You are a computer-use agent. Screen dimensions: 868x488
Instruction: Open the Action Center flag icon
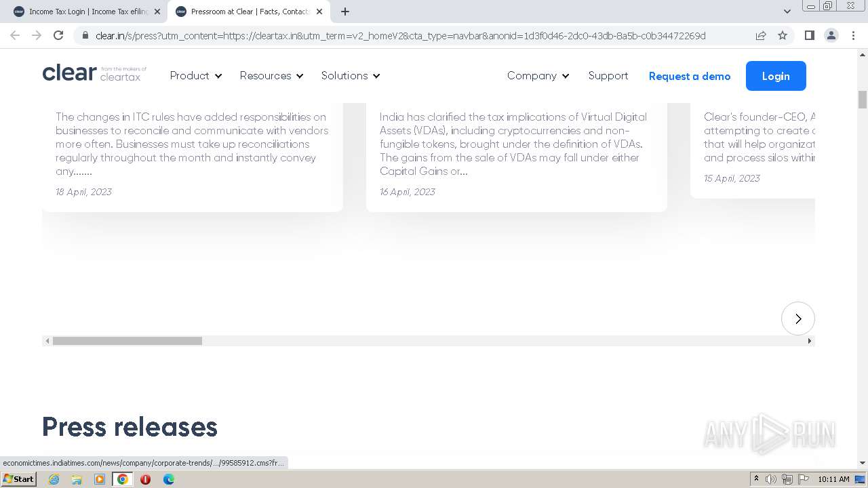pos(804,479)
